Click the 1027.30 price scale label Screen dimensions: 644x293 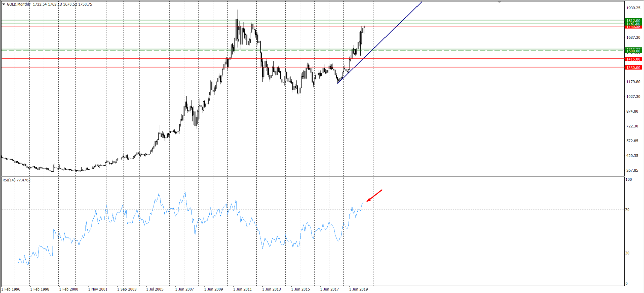pos(633,97)
